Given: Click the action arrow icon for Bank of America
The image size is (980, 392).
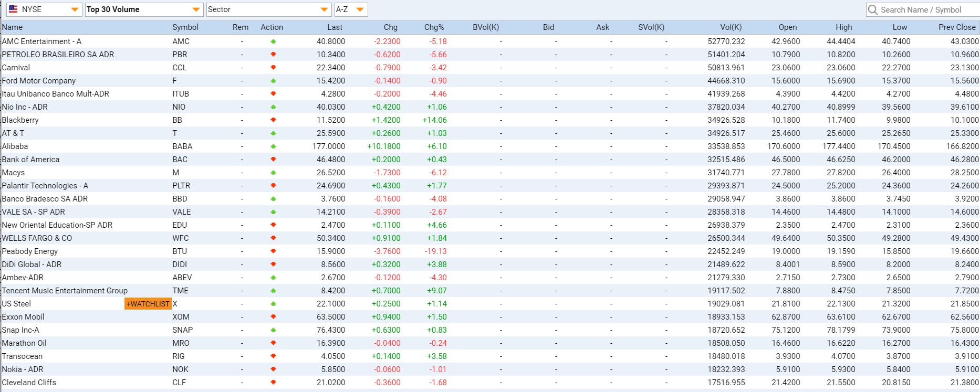Looking at the screenshot, I should (x=273, y=160).
